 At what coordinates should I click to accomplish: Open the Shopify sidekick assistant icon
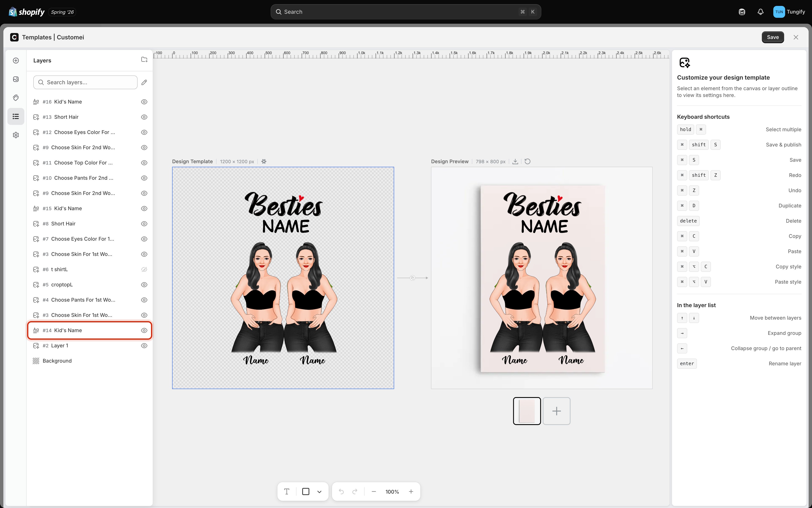[x=742, y=12]
